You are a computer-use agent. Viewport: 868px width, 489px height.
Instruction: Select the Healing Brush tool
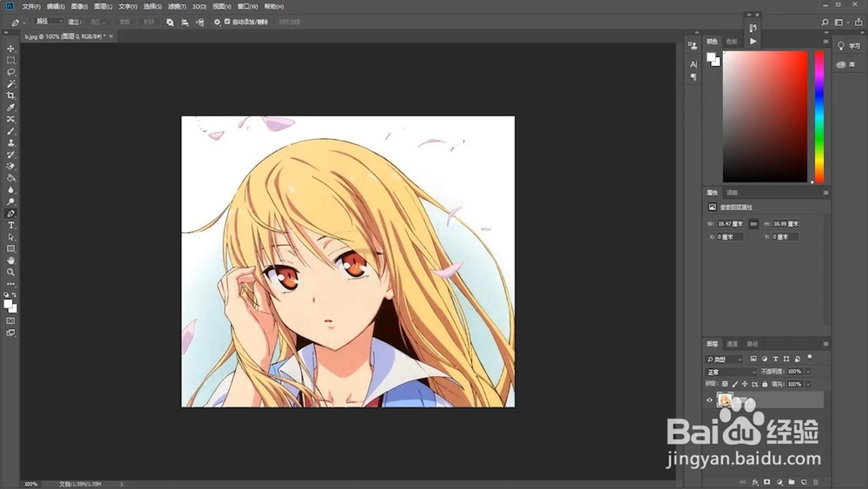(10, 119)
